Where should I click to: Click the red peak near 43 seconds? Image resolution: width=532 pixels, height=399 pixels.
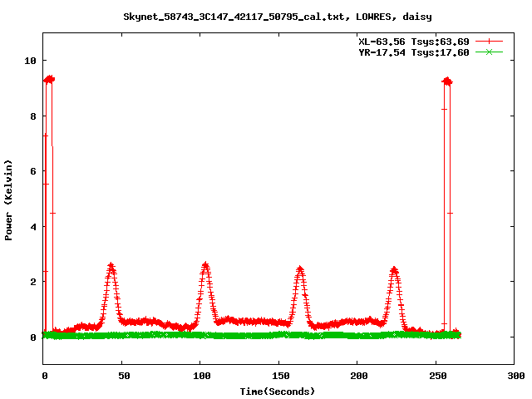111,265
